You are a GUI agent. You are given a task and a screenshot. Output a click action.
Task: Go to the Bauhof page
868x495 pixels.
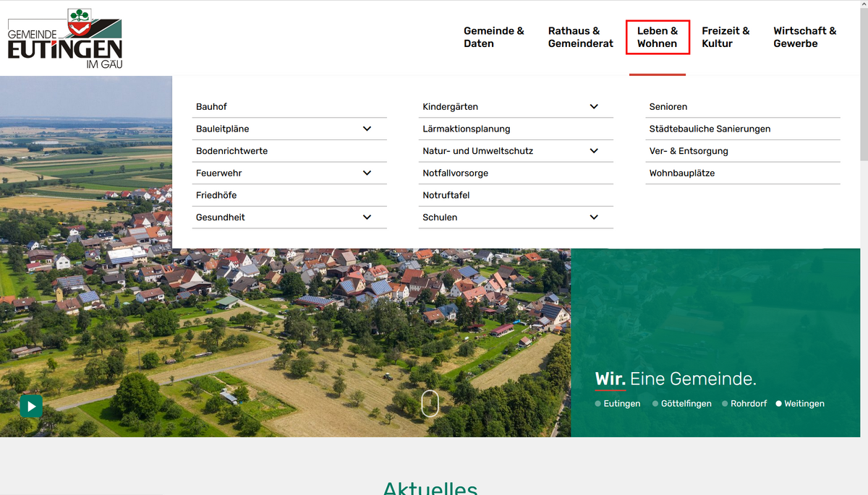point(211,107)
